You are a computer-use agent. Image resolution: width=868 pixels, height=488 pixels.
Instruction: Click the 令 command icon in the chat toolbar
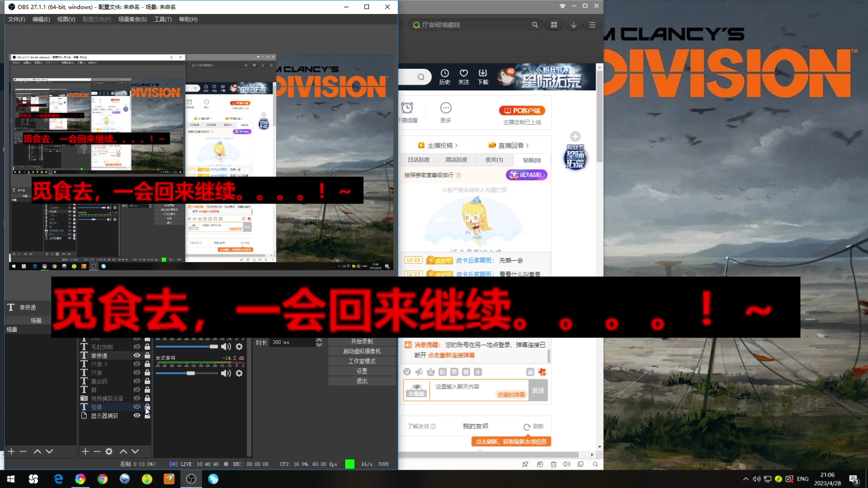point(478,372)
